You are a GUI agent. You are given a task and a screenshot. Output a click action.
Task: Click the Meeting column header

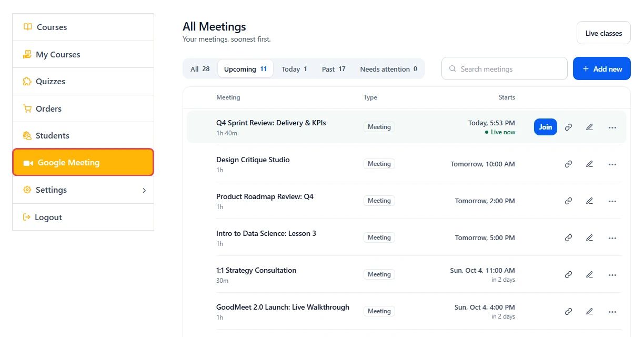pyautogui.click(x=228, y=97)
